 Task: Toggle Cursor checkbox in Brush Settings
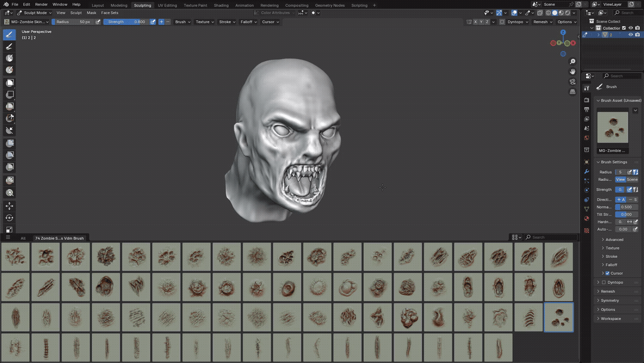pyautogui.click(x=608, y=273)
